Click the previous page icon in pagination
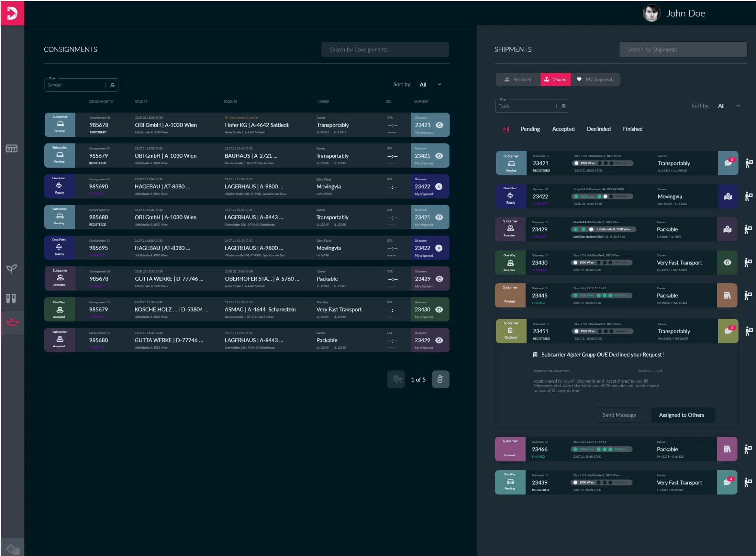The width and height of the screenshot is (756, 556). click(396, 379)
